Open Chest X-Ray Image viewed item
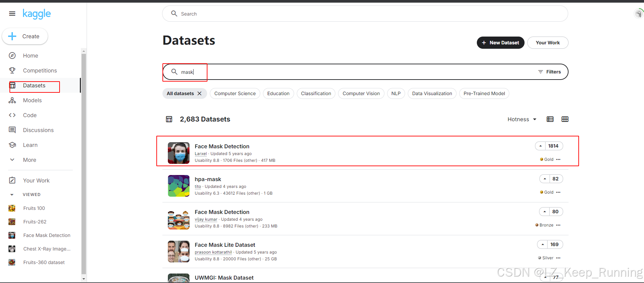 click(47, 249)
